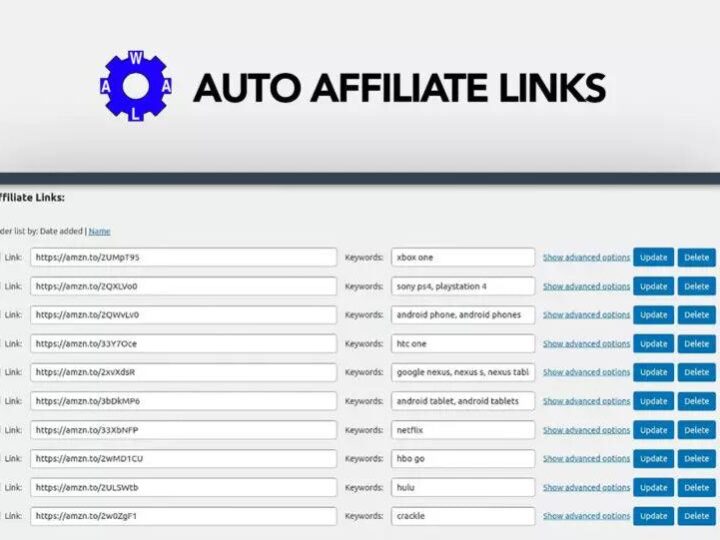Sort the list by Name link
This screenshot has width=720, height=540.
pyautogui.click(x=99, y=231)
